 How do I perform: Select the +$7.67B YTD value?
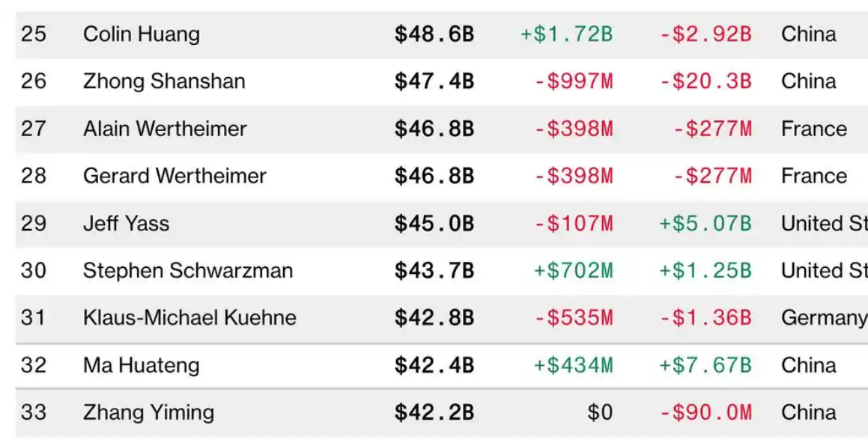tap(705, 365)
